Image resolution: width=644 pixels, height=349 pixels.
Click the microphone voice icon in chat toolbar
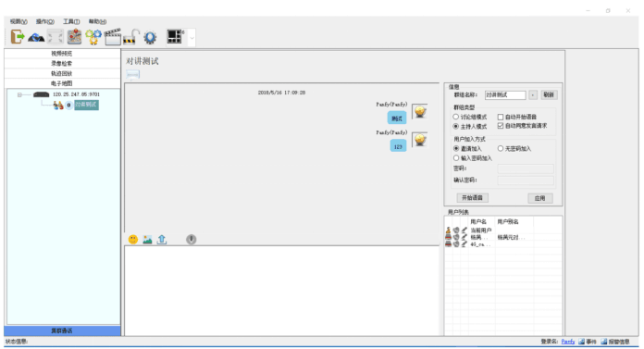191,239
